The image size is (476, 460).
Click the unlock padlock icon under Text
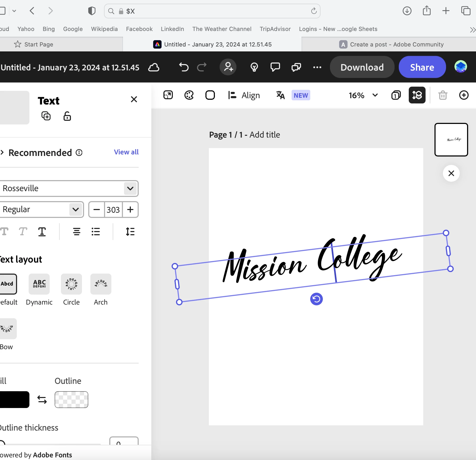point(67,116)
